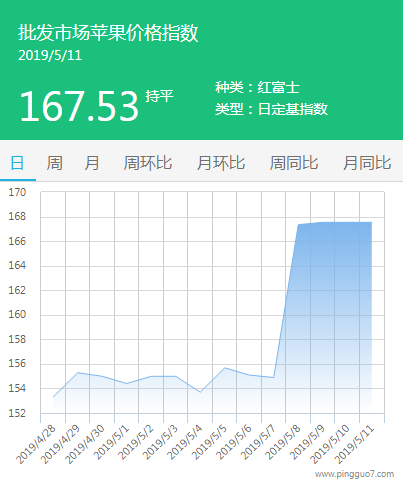The image size is (403, 486).
Task: Click the chart peak at 2019/5/5
Action: tap(225, 368)
